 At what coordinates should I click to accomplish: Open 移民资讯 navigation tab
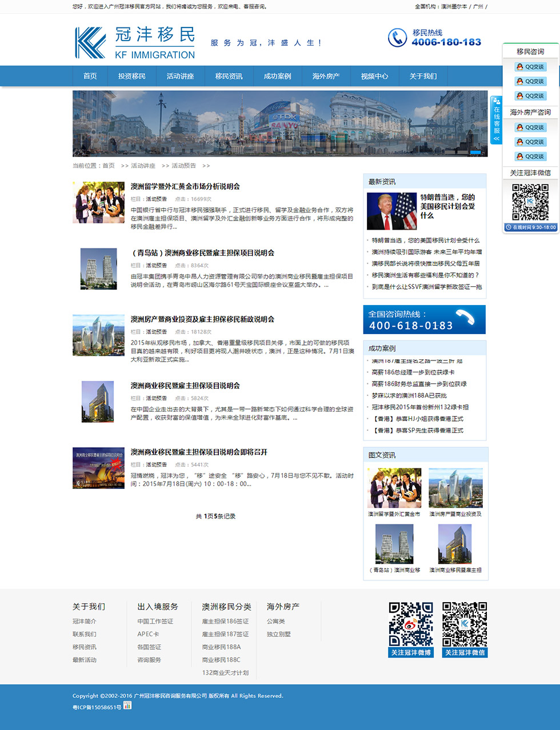tap(229, 76)
